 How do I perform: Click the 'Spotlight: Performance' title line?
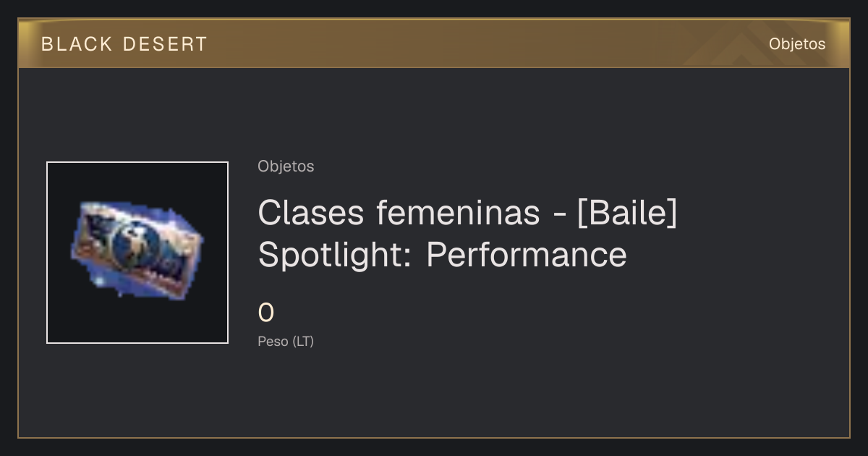pos(442,255)
